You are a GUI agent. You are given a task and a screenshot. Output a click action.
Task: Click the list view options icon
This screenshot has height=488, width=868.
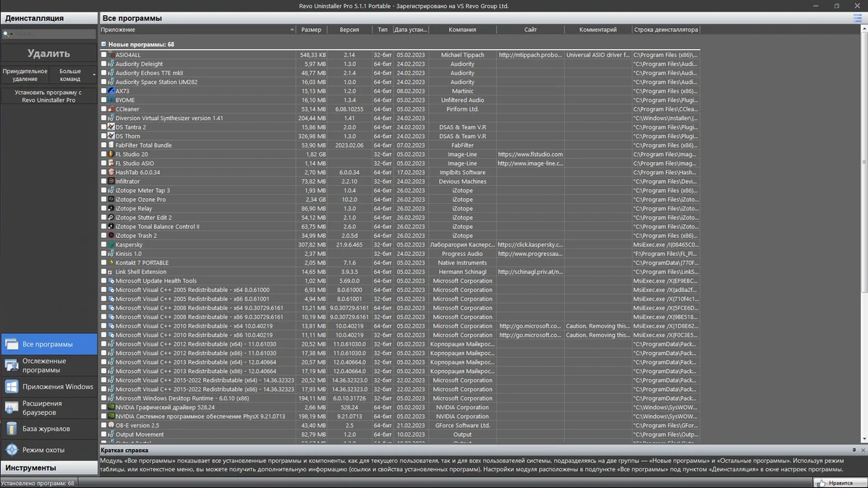[x=858, y=18]
